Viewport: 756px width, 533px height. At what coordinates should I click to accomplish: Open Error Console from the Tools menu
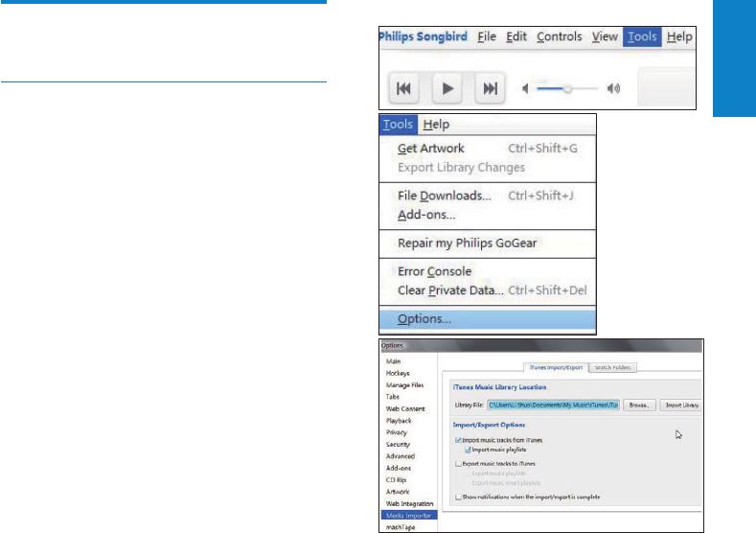pos(488,271)
